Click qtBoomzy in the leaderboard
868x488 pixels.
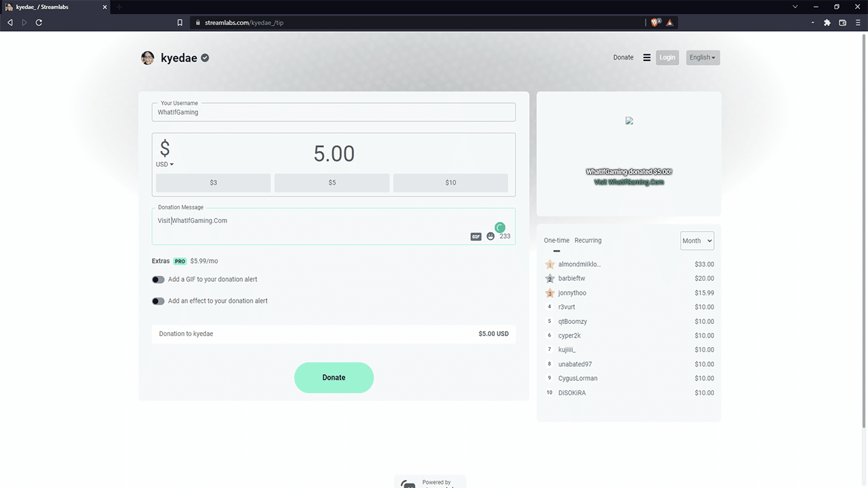[x=573, y=321]
